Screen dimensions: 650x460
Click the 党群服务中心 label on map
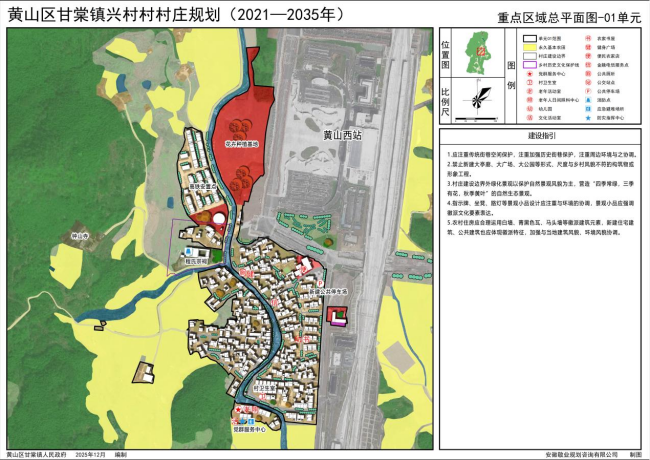click(250, 429)
